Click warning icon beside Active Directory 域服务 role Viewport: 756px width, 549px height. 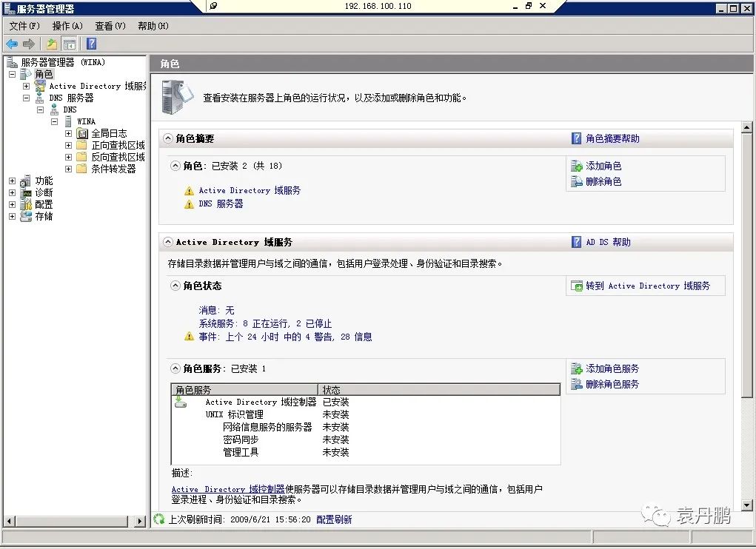pyautogui.click(x=189, y=191)
